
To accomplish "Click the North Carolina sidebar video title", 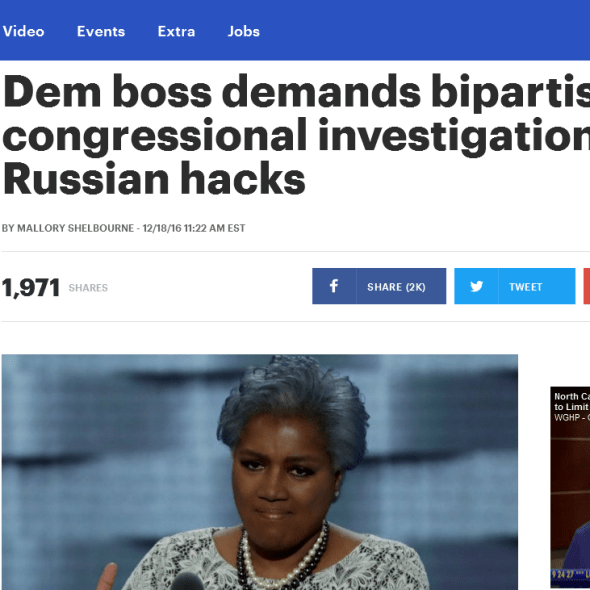I will click(572, 401).
